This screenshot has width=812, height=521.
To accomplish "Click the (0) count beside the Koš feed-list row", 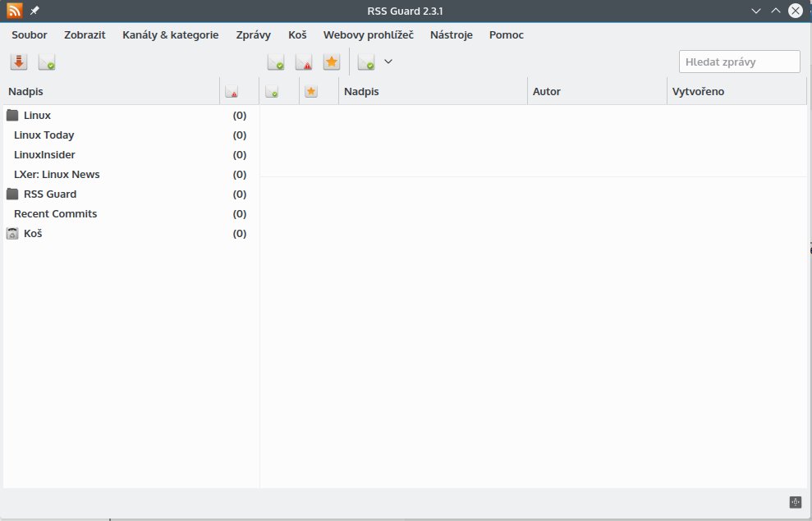I will (x=239, y=233).
